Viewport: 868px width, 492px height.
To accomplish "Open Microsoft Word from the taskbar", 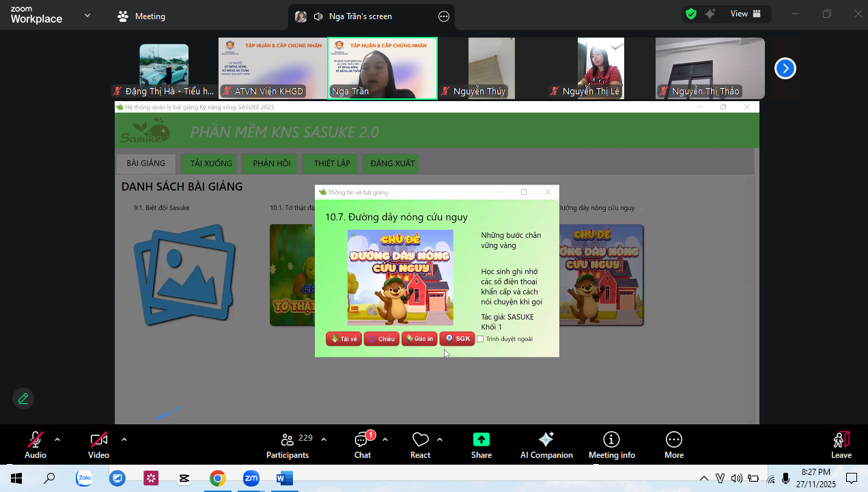I will point(284,478).
